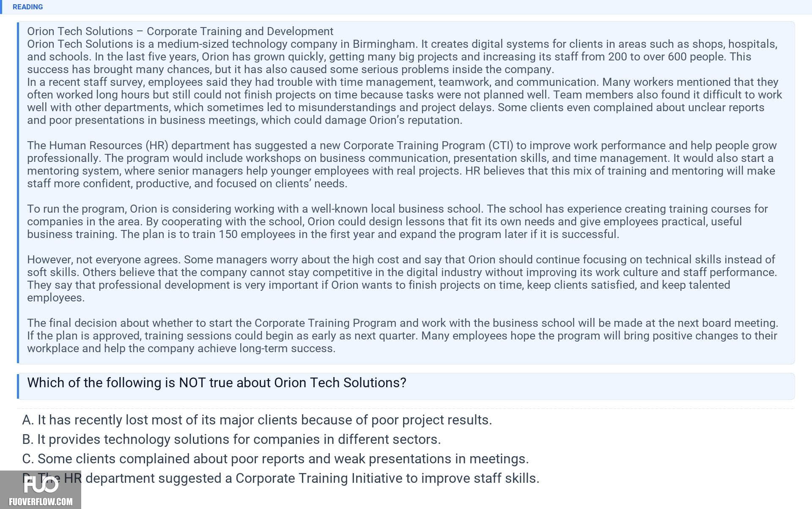Open the READING tab label
This screenshot has width=812, height=509.
[x=27, y=7]
